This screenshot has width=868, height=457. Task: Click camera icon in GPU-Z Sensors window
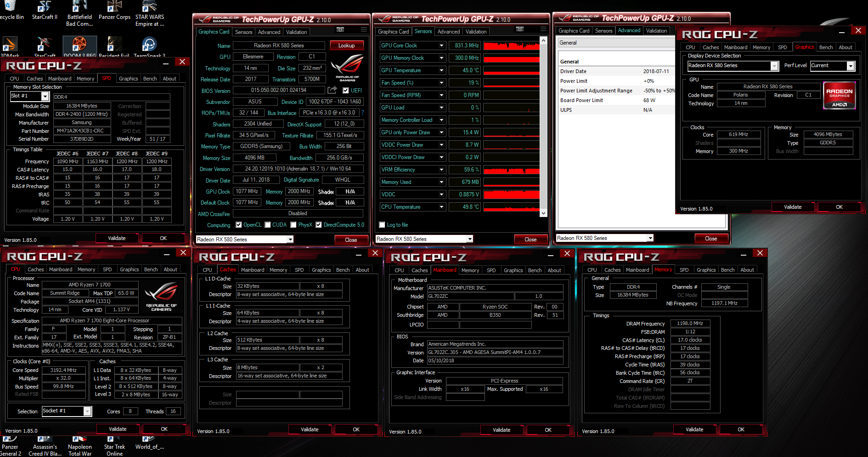[520, 29]
